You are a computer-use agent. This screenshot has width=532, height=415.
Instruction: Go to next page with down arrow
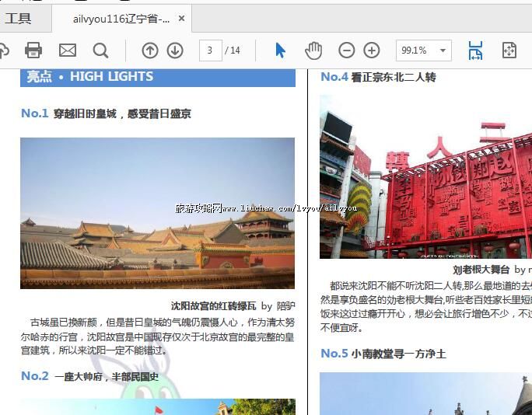tap(175, 51)
